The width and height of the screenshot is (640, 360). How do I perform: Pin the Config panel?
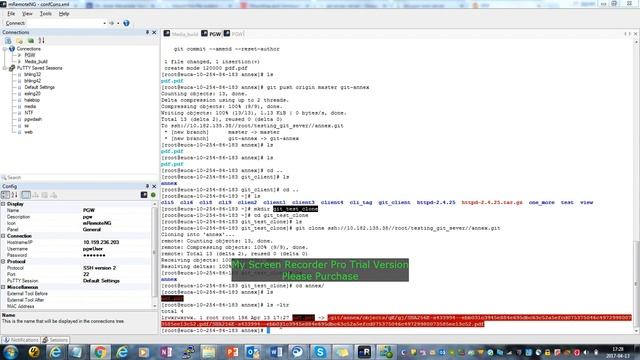(147, 186)
